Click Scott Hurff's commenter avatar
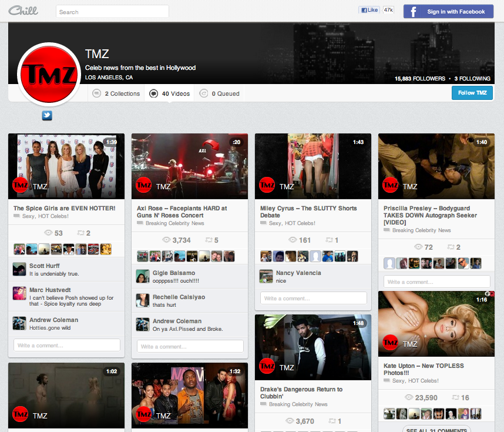504x432 pixels. (x=19, y=269)
